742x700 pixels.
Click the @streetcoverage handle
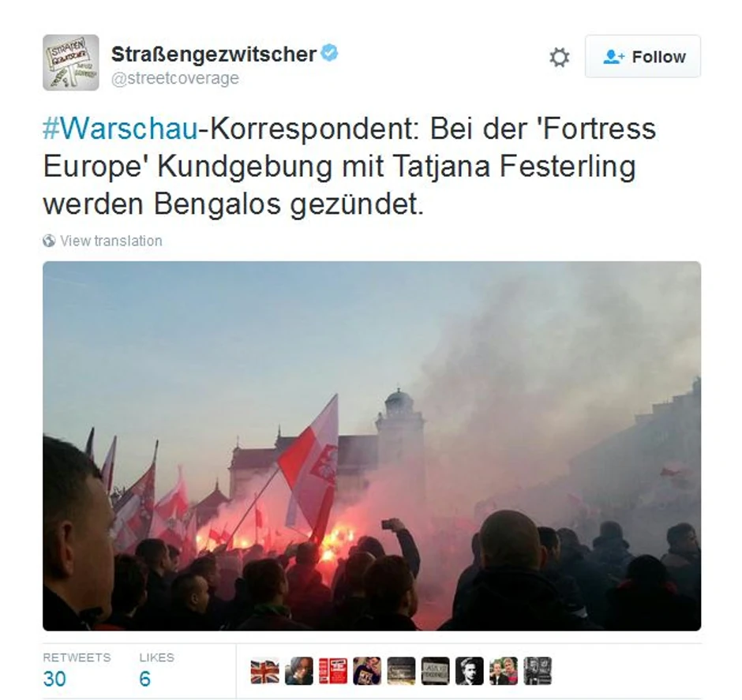point(175,78)
